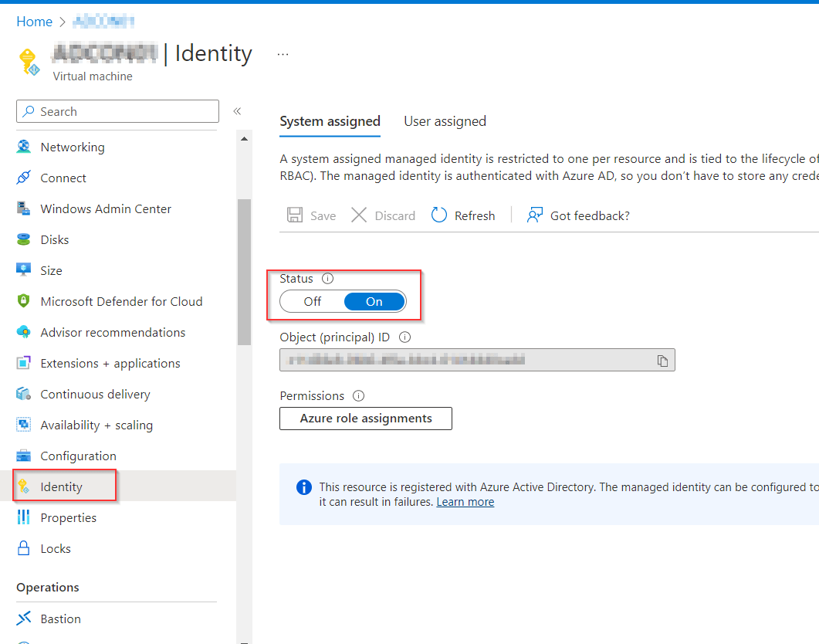The height and width of the screenshot is (644, 819).
Task: Turn the system assigned identity Status Off
Action: (x=312, y=301)
